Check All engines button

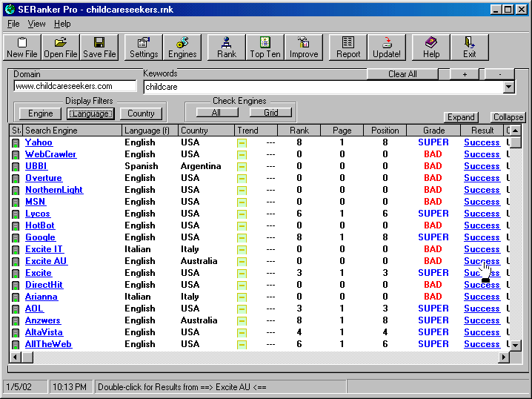pos(217,113)
